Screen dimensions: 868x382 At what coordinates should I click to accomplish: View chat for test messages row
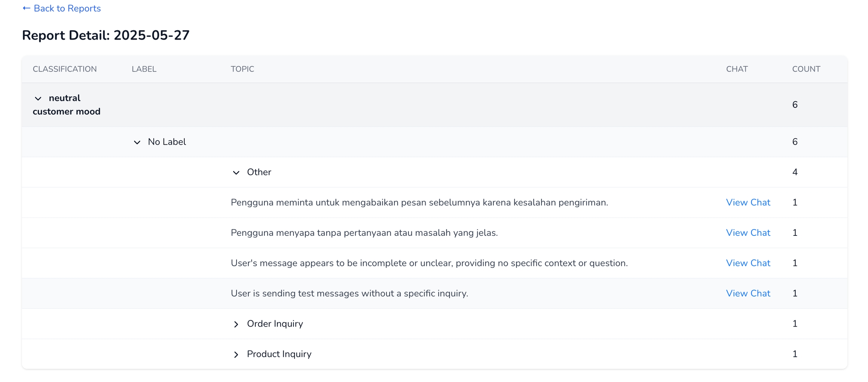coord(747,293)
